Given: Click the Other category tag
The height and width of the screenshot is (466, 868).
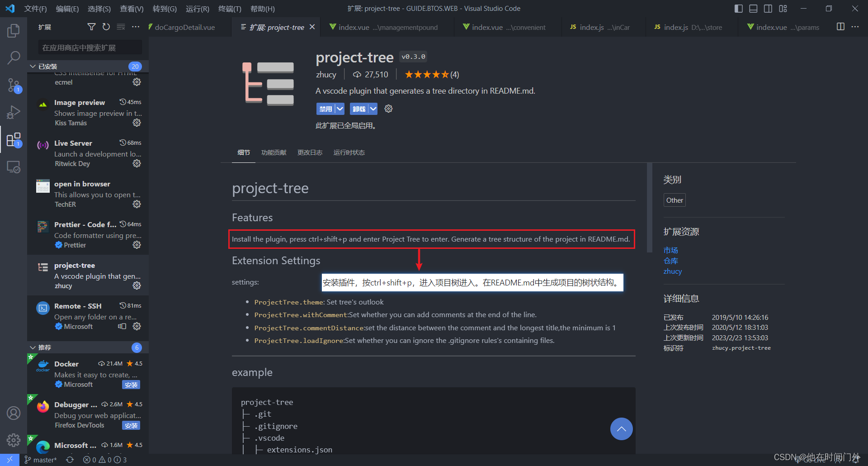Looking at the screenshot, I should 675,200.
